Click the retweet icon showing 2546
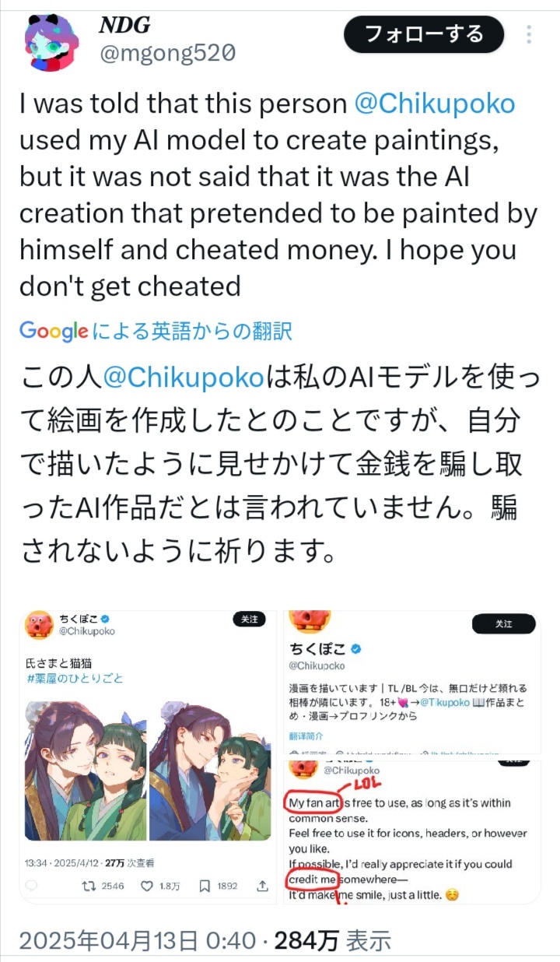The height and width of the screenshot is (962, 560). tap(89, 886)
